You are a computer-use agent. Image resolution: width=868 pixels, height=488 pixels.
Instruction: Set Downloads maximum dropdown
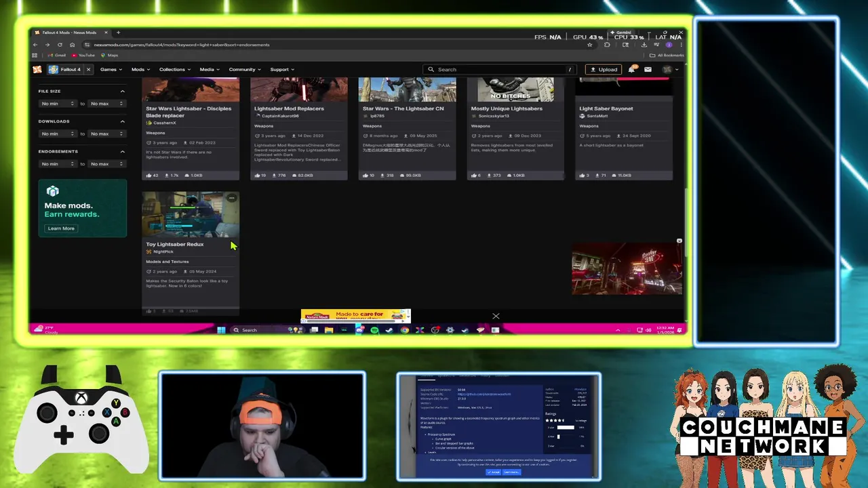[x=107, y=134]
